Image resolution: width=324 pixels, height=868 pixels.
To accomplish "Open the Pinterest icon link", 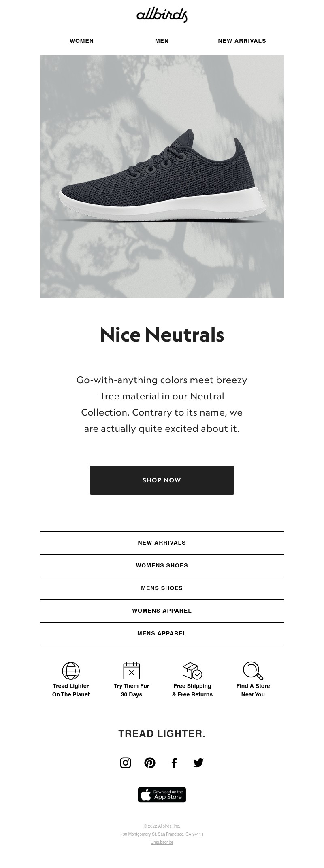I will click(150, 763).
